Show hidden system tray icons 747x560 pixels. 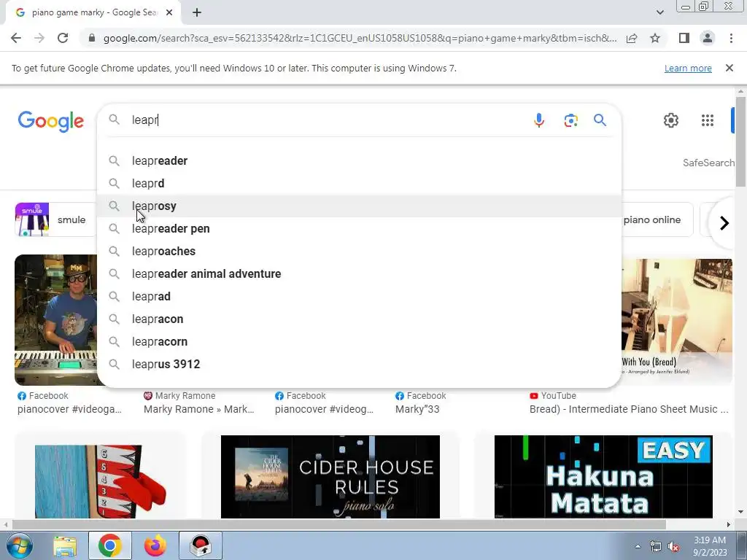tap(638, 547)
